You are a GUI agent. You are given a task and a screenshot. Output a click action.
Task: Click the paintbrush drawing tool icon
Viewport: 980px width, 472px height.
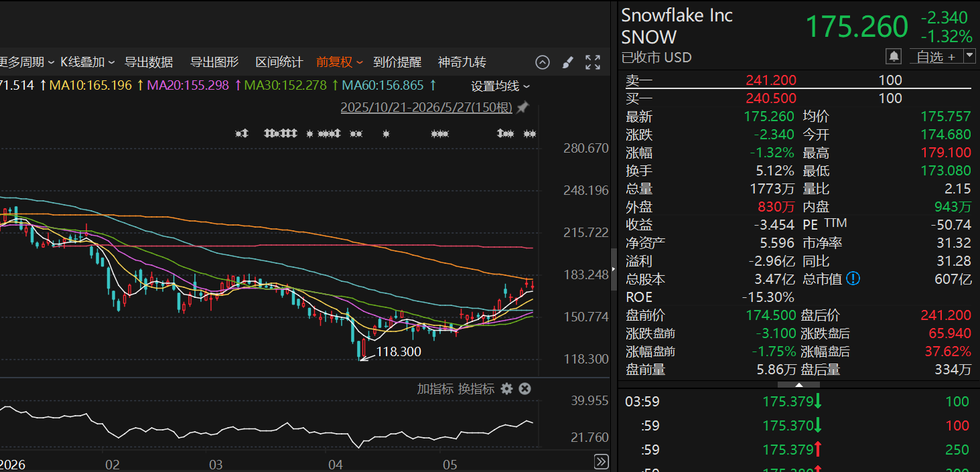click(x=567, y=62)
